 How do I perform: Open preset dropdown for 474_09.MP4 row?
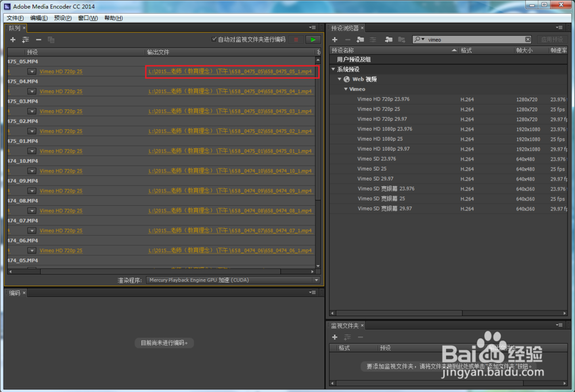point(32,191)
